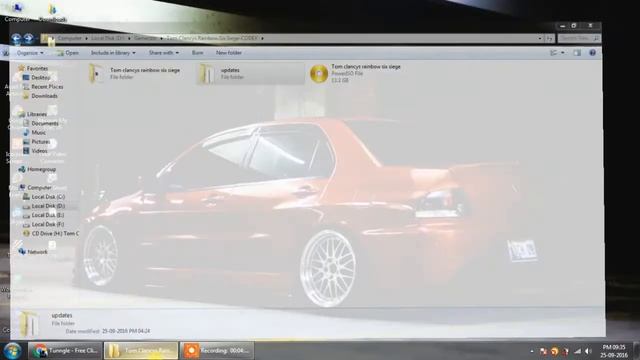This screenshot has height=360, width=640.
Task: Click the Open toolbar button
Action: tap(67, 53)
